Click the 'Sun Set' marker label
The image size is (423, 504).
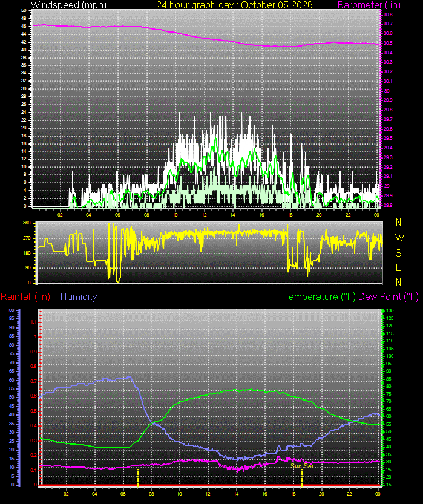click(302, 466)
